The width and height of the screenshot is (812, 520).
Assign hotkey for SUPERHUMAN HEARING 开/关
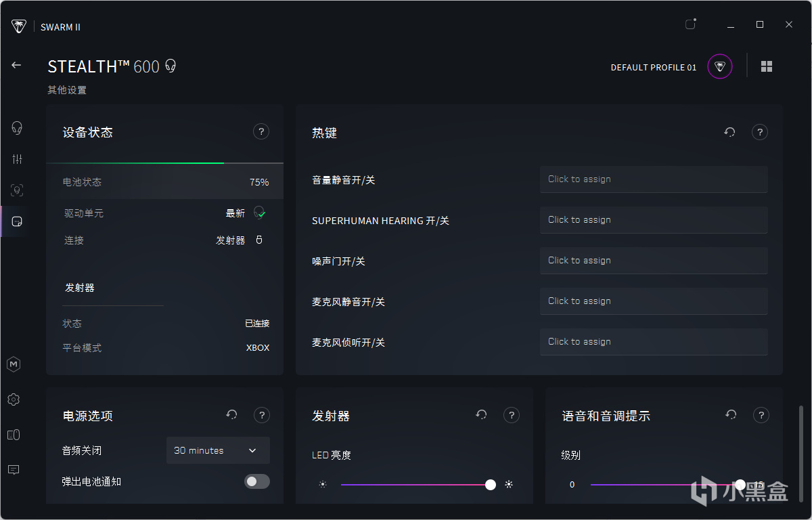(x=654, y=220)
